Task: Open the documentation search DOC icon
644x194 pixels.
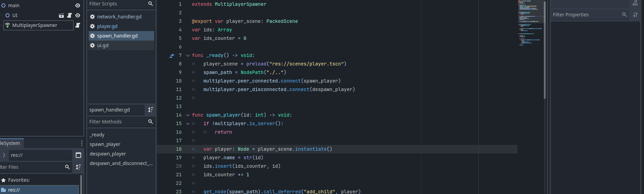Action: pyautogui.click(x=635, y=3)
